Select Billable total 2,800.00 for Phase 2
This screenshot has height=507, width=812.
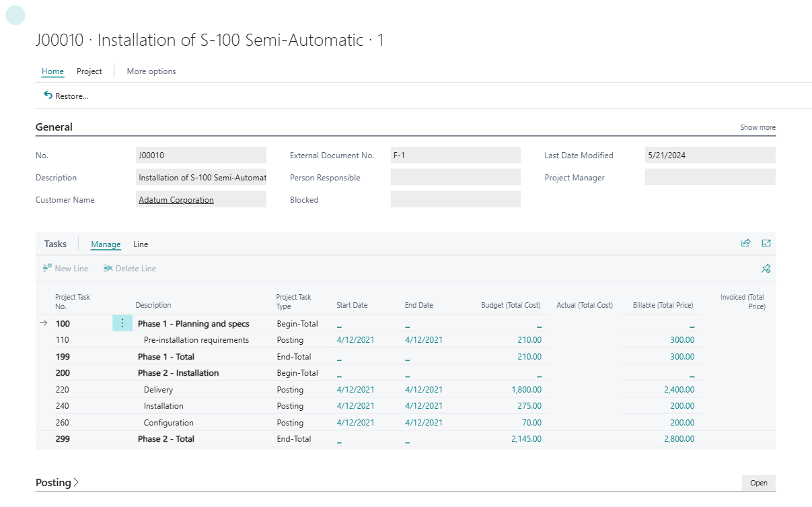679,439
